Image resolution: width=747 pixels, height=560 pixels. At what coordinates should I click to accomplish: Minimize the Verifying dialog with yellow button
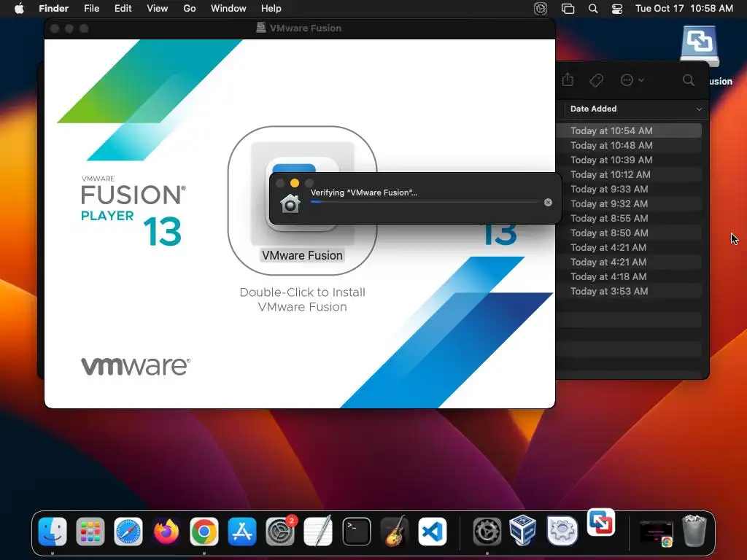coord(295,183)
